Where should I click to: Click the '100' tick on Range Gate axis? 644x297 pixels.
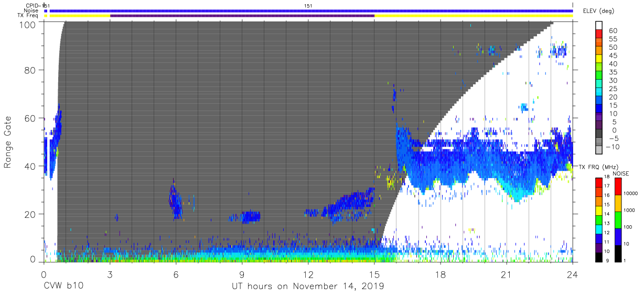tap(27, 25)
